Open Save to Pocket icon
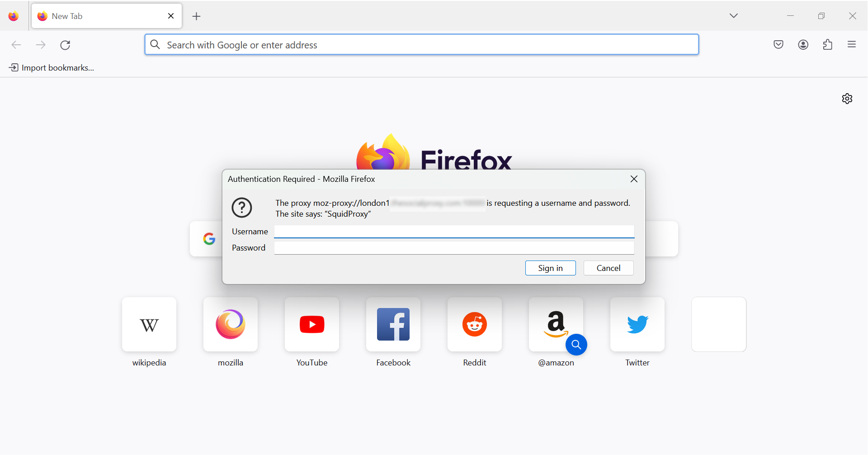The image size is (868, 455). (778, 44)
